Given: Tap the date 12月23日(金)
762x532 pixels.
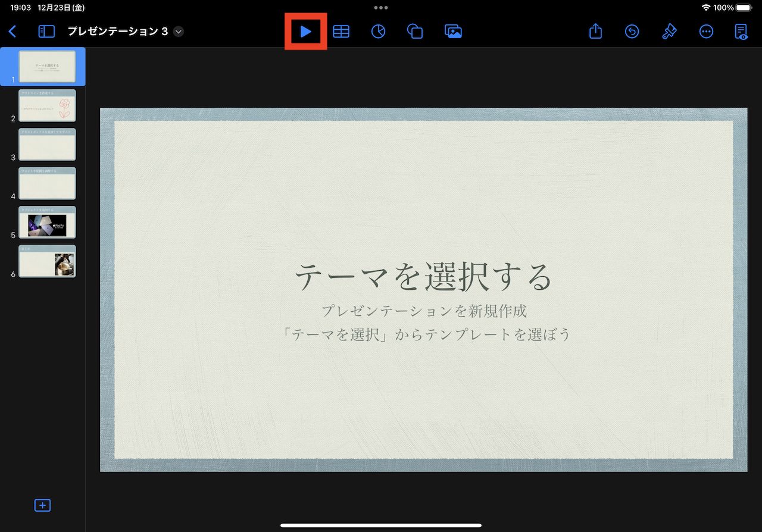Looking at the screenshot, I should coord(61,8).
